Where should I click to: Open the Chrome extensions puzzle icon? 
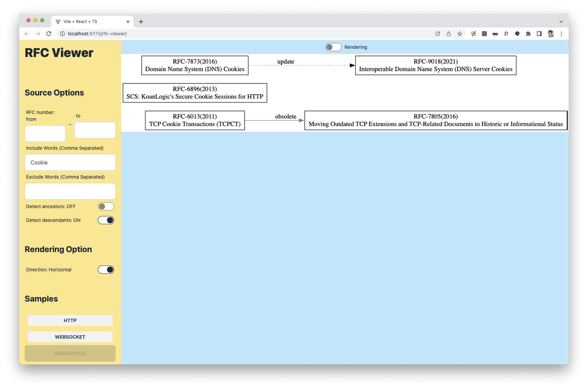(x=528, y=34)
